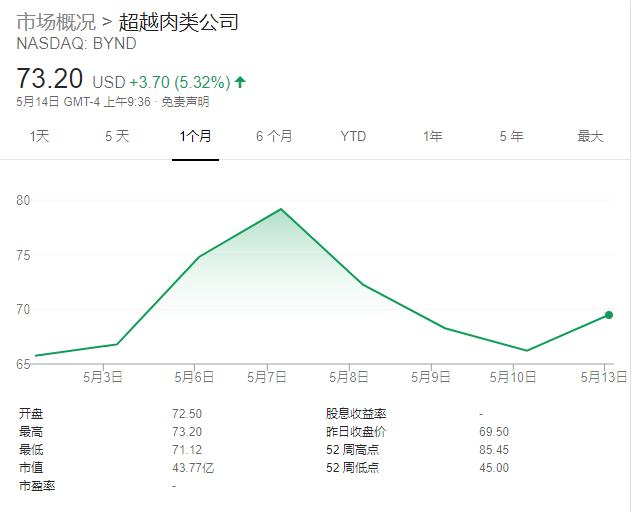This screenshot has width=643, height=512.
Task: Click the price change +3.70 (5.32%)
Action: pyautogui.click(x=180, y=82)
